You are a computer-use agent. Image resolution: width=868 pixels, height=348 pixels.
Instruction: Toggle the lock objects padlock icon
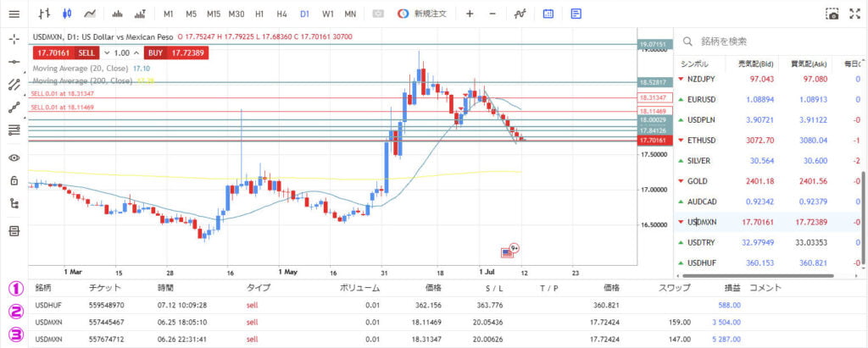point(14,180)
